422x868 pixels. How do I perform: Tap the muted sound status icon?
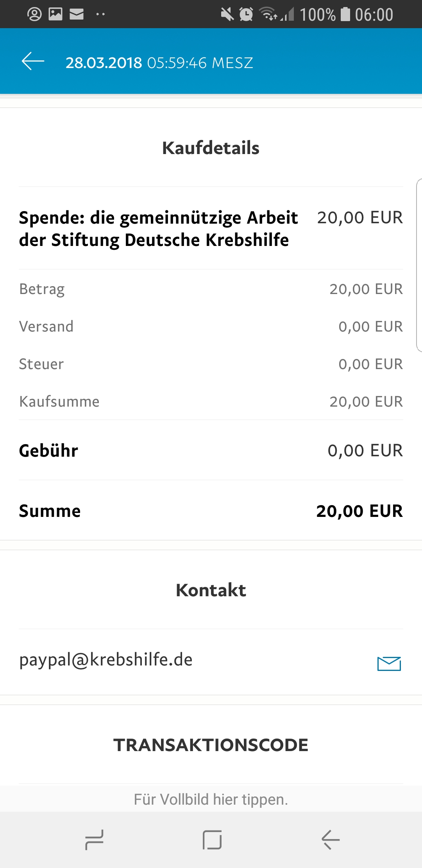pos(227,14)
